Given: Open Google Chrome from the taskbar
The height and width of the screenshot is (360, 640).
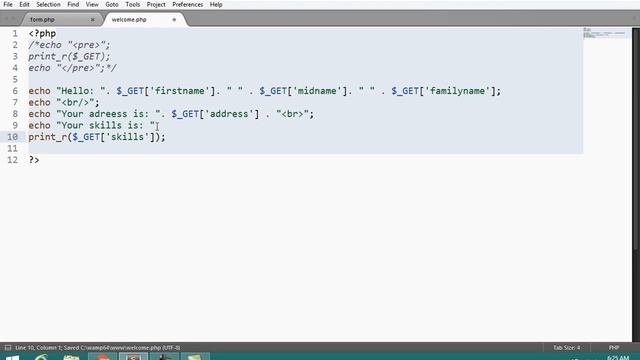Looking at the screenshot, I should 103,357.
